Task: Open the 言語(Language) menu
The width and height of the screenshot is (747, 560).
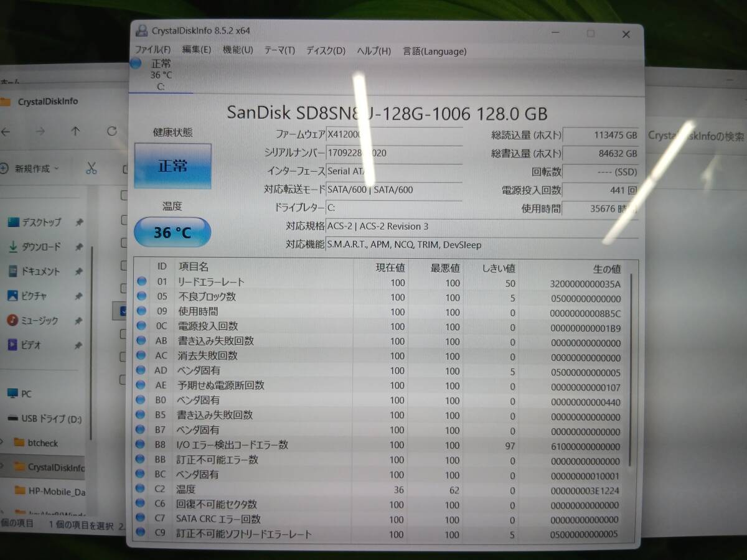Action: pos(435,52)
